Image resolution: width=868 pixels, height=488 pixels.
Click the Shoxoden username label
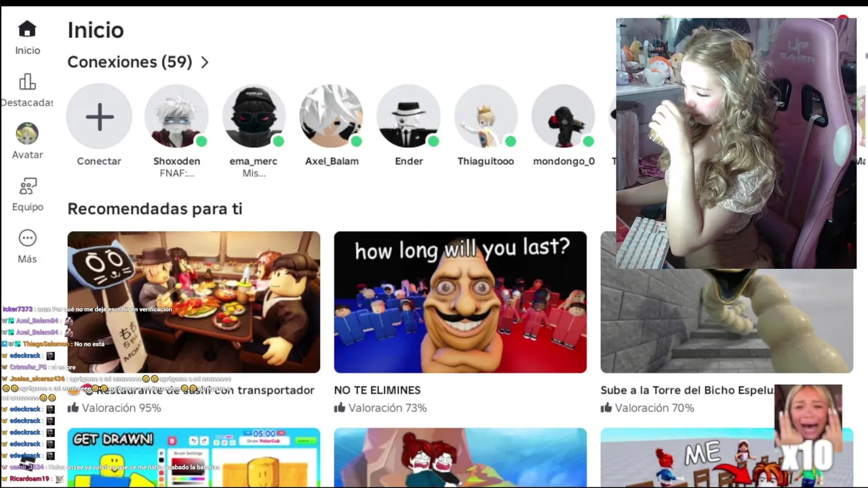[x=176, y=161]
